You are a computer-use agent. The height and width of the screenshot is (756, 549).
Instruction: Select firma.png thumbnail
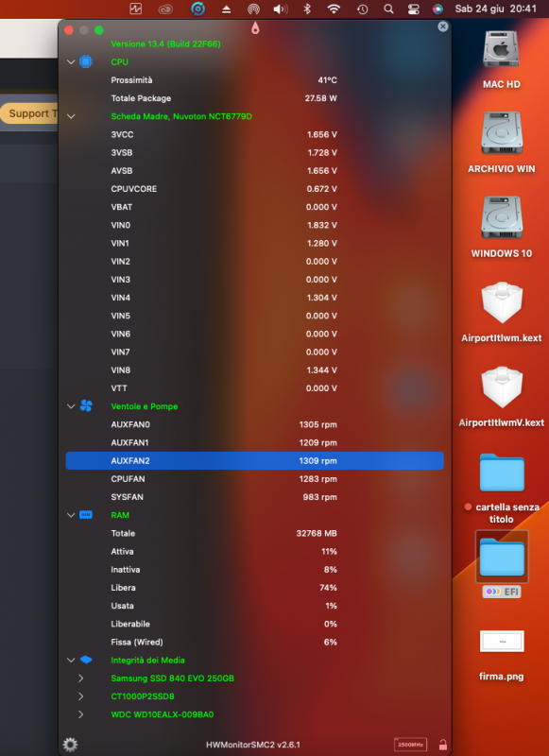tap(502, 642)
